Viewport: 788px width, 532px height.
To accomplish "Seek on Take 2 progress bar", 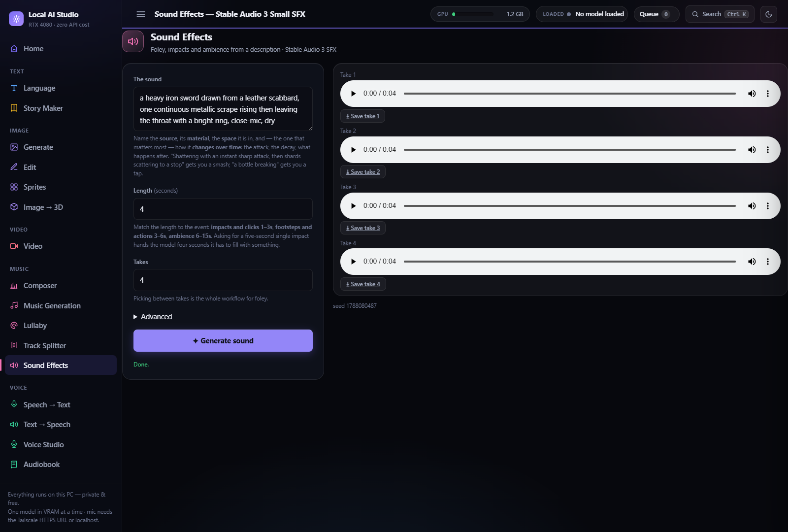I will point(570,150).
